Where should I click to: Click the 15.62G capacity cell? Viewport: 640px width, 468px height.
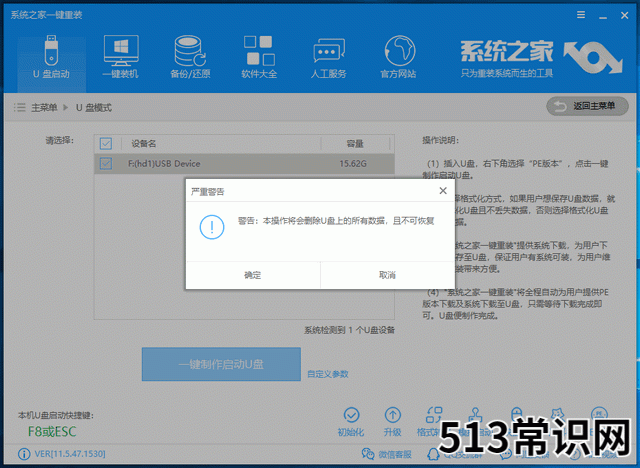(x=353, y=164)
